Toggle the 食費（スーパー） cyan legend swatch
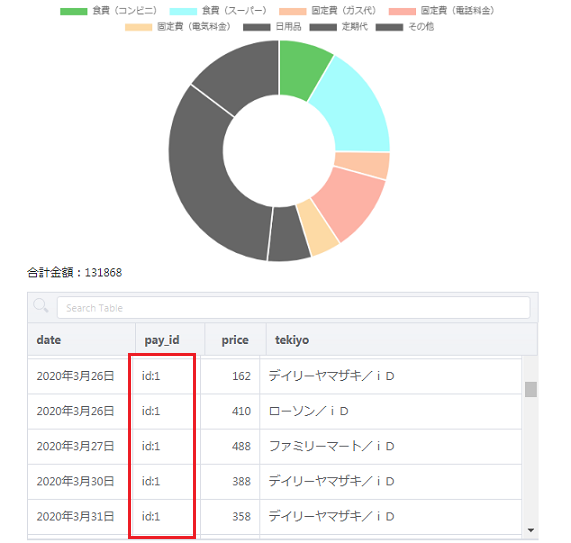 [183, 11]
